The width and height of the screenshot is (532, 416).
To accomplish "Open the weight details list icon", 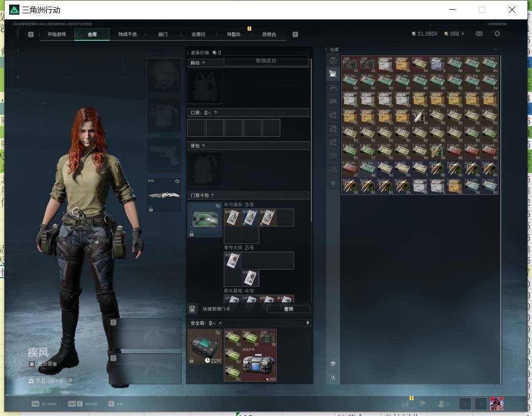I will tap(70, 380).
